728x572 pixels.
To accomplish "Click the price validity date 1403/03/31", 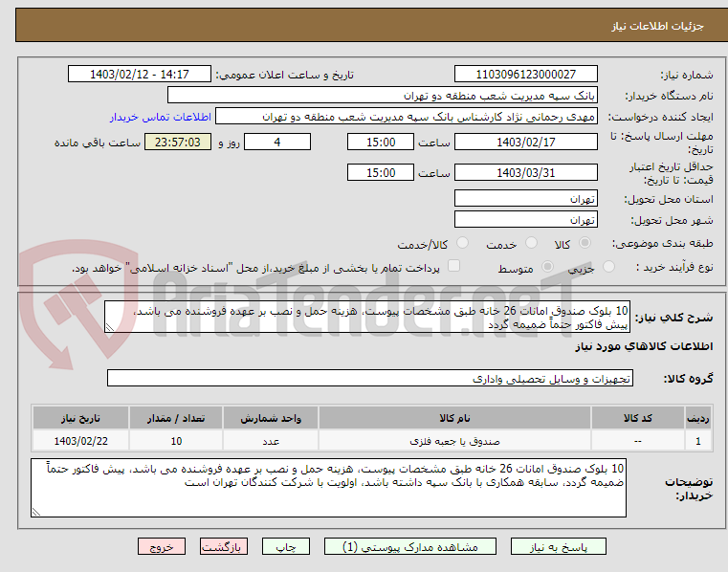I will point(525,173).
